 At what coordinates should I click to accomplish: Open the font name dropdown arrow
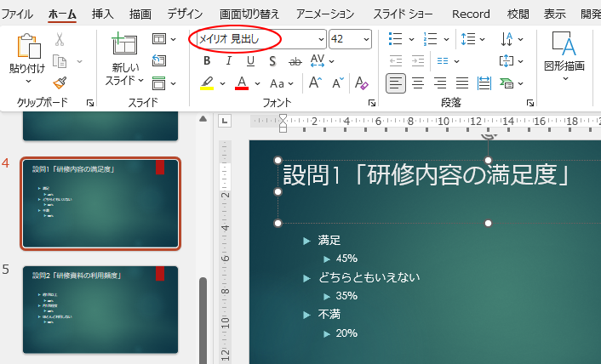pos(321,39)
